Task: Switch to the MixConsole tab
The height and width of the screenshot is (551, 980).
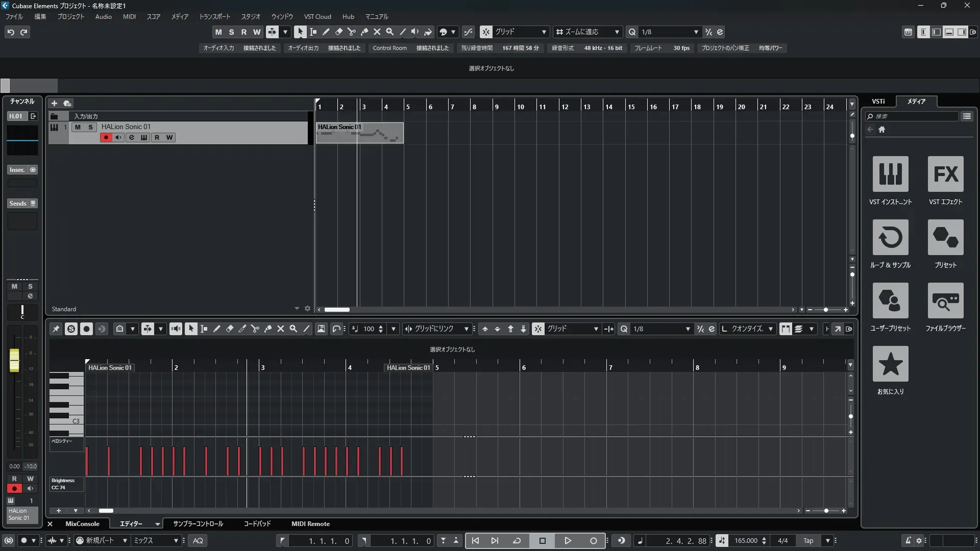Action: [x=82, y=524]
